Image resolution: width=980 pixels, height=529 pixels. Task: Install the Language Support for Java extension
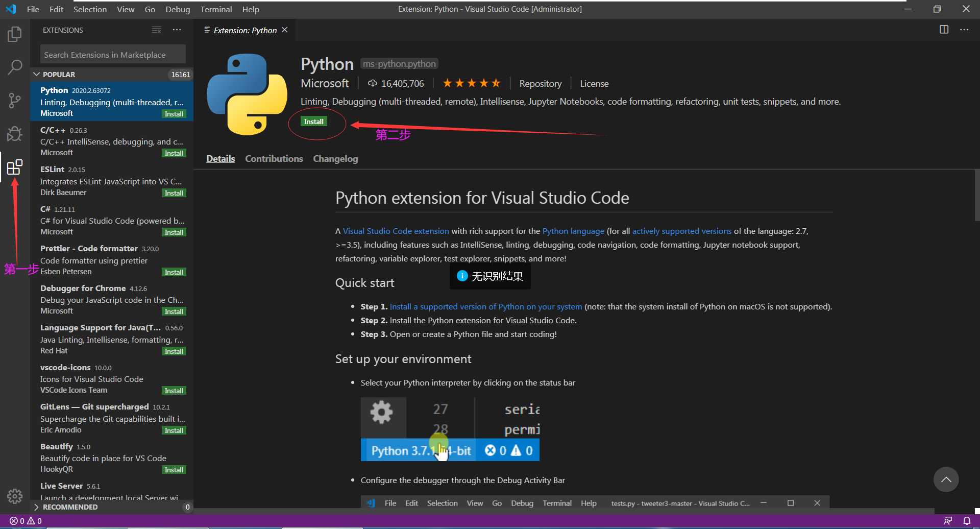point(174,351)
